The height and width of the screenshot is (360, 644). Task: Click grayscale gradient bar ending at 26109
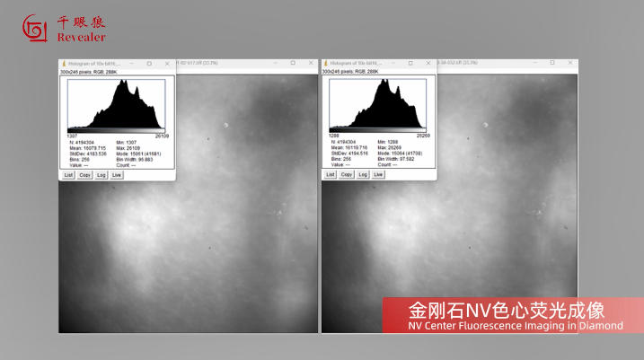[x=116, y=130]
